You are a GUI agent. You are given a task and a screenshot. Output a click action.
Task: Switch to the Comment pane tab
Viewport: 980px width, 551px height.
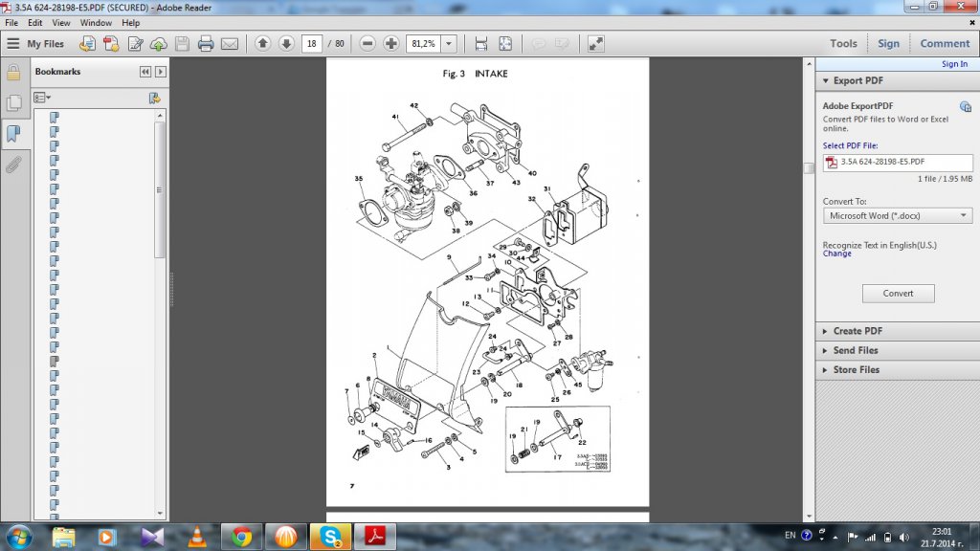pos(944,43)
